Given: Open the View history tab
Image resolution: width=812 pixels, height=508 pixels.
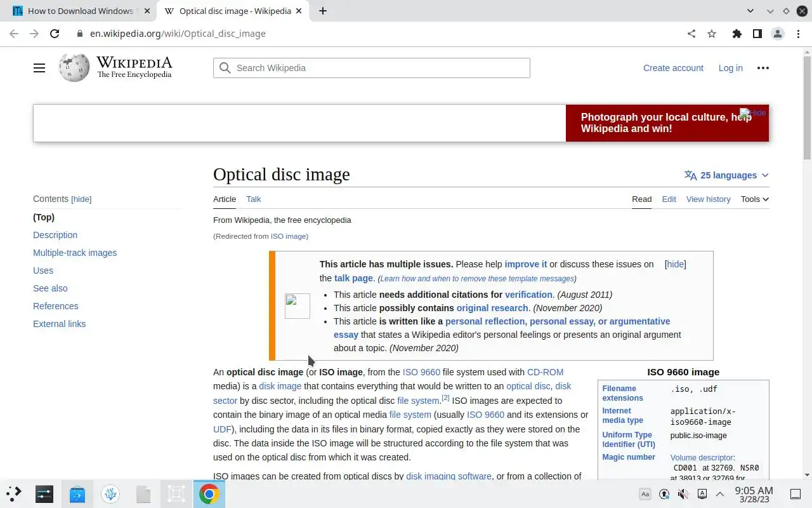Looking at the screenshot, I should (709, 199).
